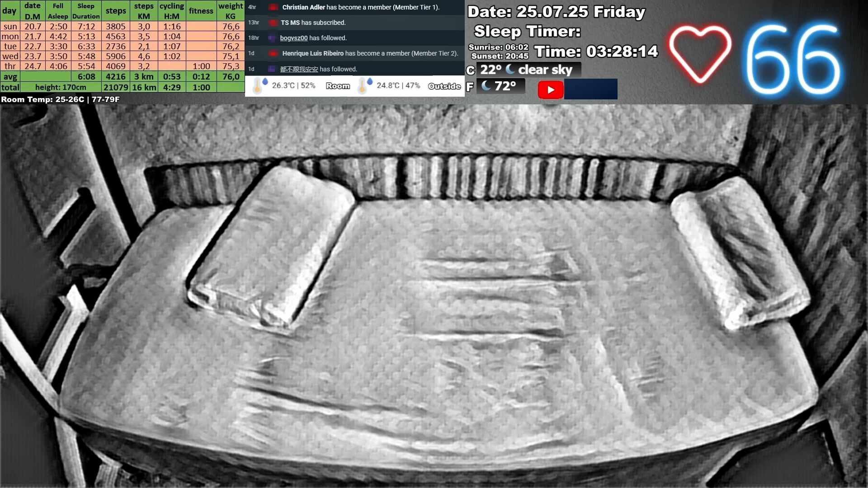Click the TS MS has subscribed event
Image resolution: width=868 pixels, height=488 pixels.
313,23
